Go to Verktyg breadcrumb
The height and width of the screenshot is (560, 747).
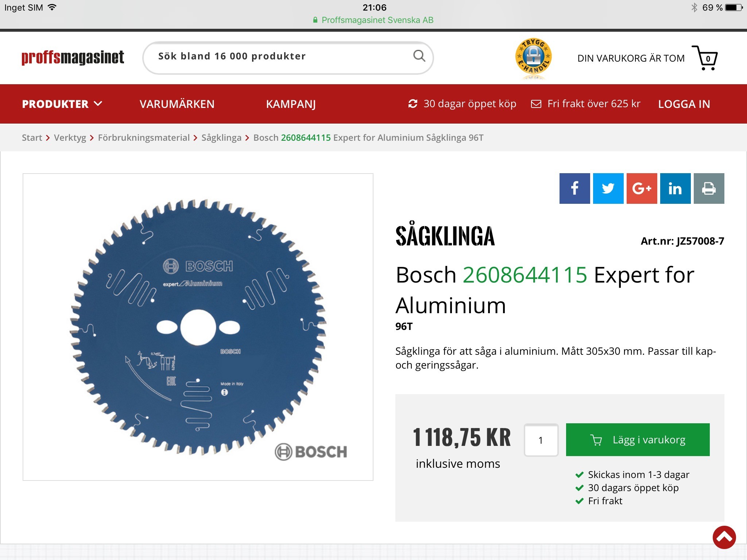coord(70,138)
